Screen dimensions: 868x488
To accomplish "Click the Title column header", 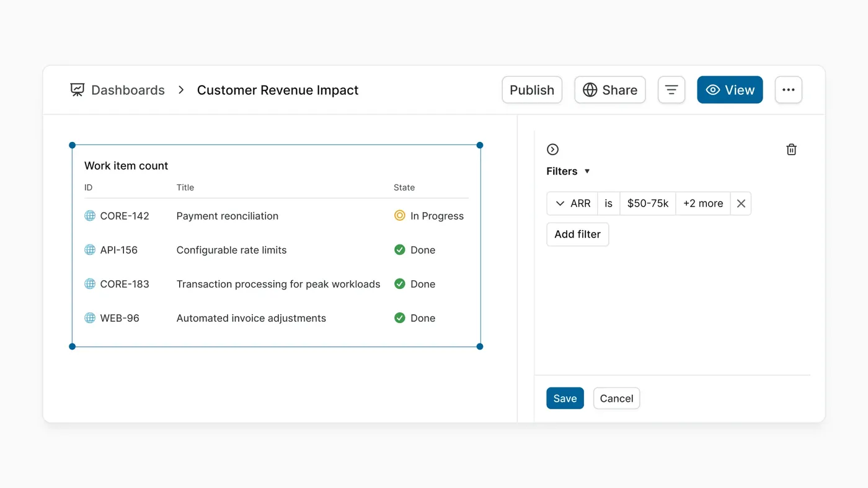I will (x=185, y=187).
